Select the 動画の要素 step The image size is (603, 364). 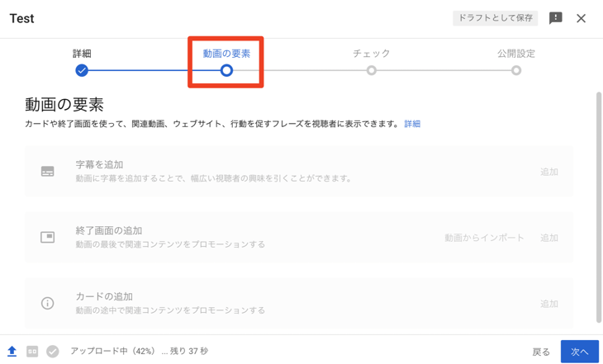[x=226, y=70]
